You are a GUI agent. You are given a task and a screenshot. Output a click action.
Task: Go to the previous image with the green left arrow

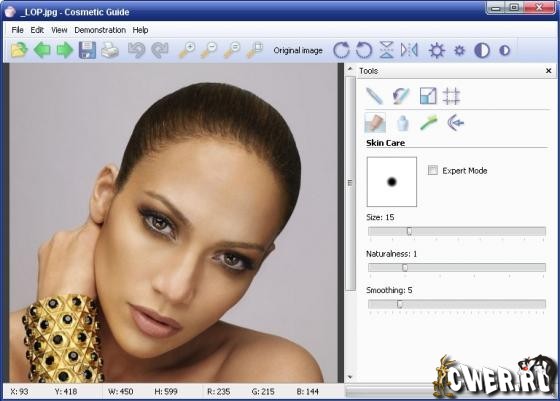[x=42, y=50]
